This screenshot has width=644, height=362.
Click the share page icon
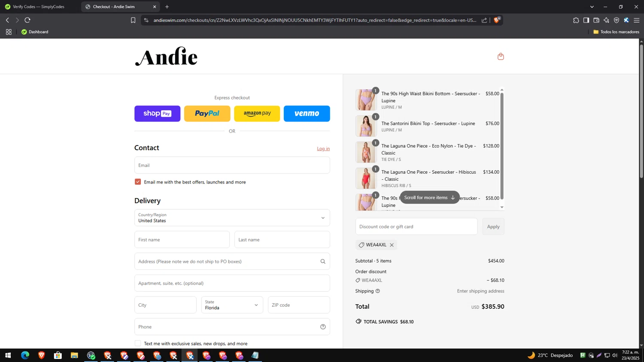(484, 20)
